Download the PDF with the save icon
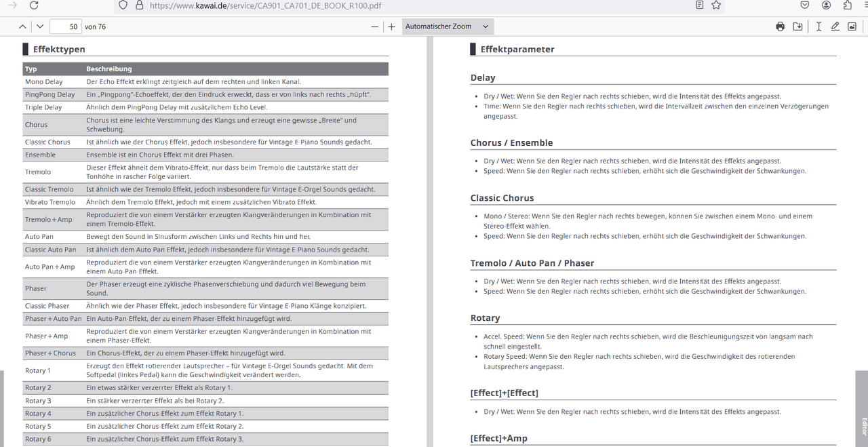Viewport: 868px width, 447px height. [x=797, y=26]
